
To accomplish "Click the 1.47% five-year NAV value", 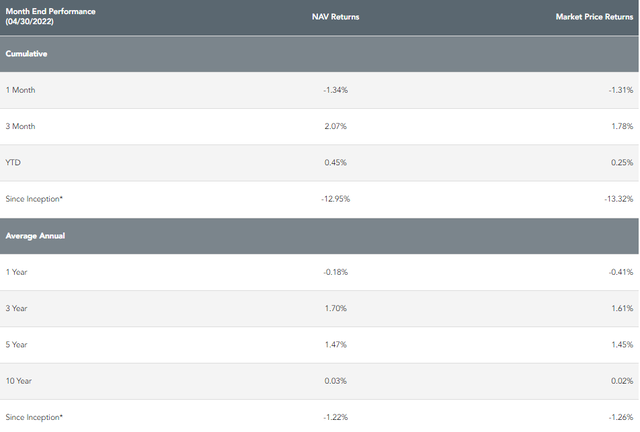I will point(337,344).
